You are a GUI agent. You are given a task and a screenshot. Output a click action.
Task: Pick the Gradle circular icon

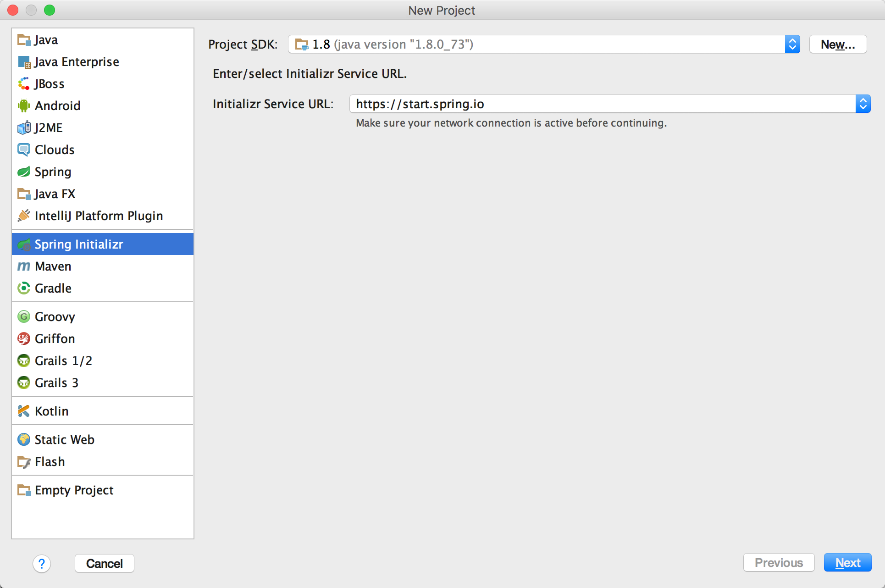tap(24, 288)
